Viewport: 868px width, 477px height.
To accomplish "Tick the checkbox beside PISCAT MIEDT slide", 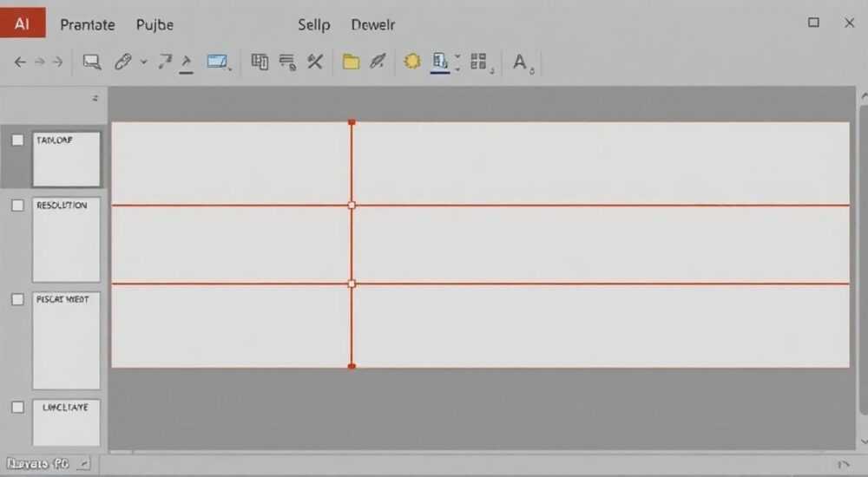I will [x=17, y=299].
